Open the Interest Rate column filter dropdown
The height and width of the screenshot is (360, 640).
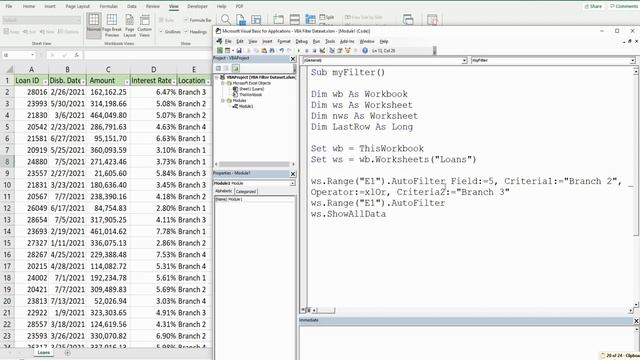pos(174,81)
